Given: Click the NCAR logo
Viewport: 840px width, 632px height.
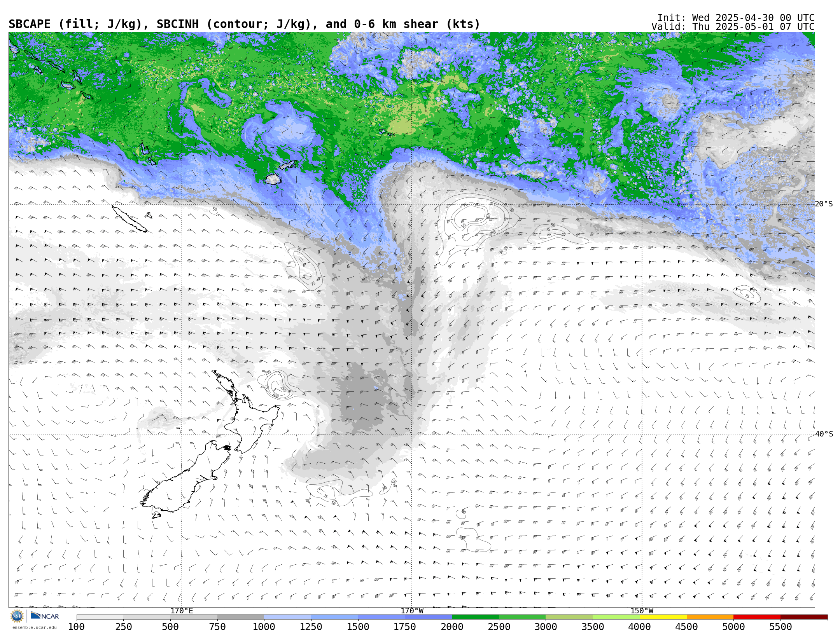Looking at the screenshot, I should 45,616.
